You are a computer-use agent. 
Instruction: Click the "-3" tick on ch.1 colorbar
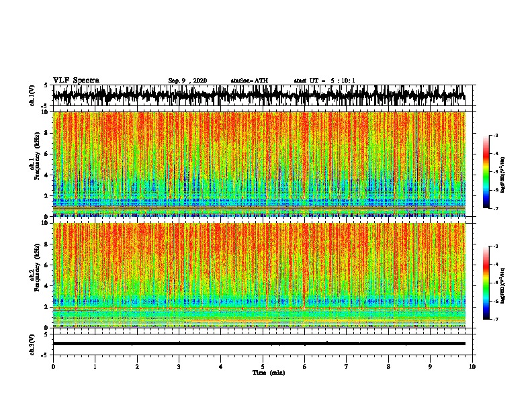[495, 136]
